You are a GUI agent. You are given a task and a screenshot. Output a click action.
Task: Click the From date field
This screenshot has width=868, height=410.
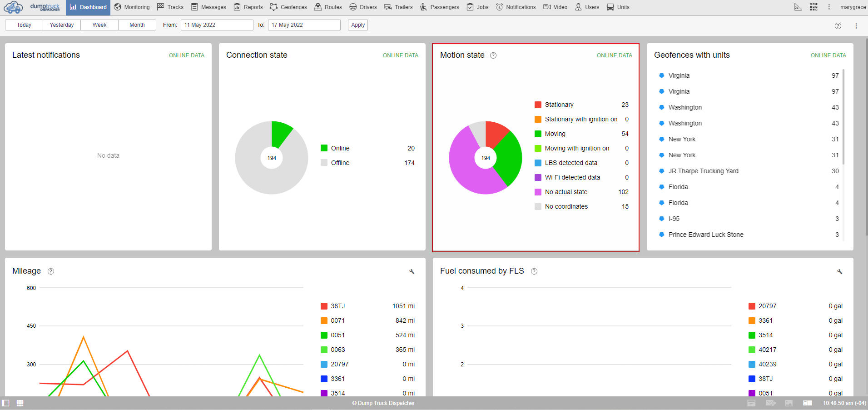click(217, 25)
